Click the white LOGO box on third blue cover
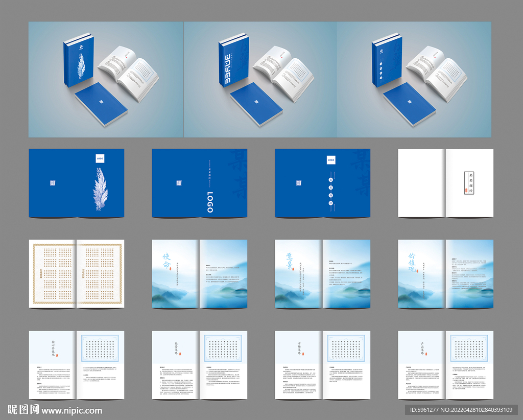The width and height of the screenshot is (523, 420). point(331,160)
